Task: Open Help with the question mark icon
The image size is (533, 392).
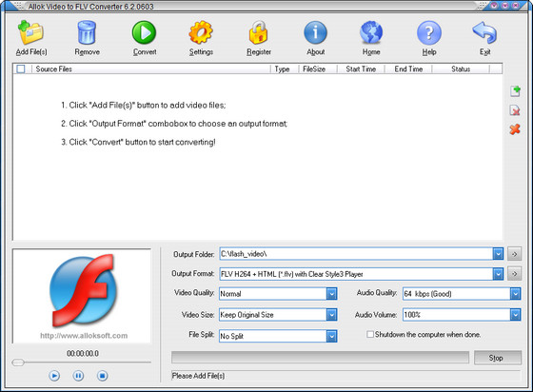Action: click(429, 32)
